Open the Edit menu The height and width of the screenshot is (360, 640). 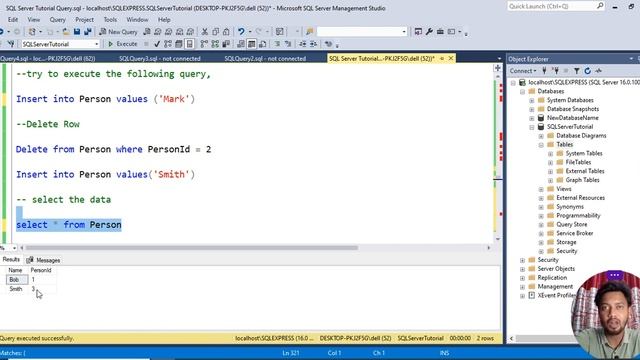[x=13, y=19]
